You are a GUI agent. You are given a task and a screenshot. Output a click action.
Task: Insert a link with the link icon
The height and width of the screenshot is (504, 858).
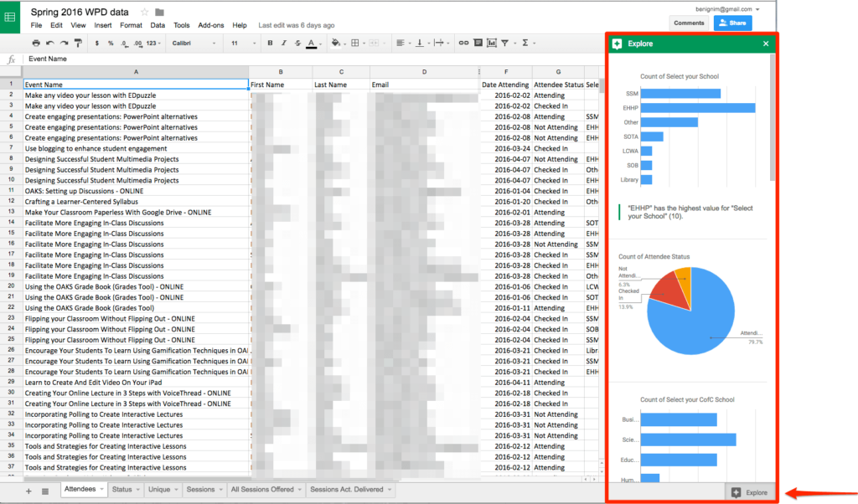point(464,43)
